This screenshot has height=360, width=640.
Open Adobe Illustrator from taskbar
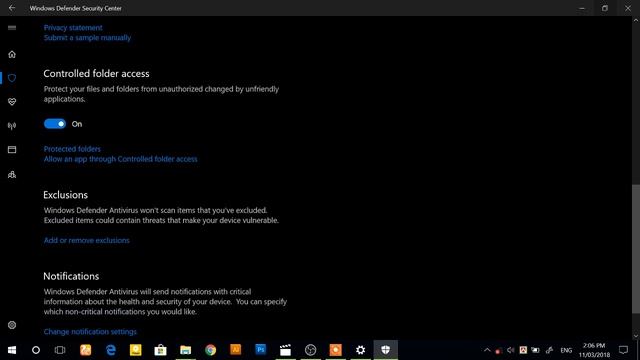click(x=236, y=350)
